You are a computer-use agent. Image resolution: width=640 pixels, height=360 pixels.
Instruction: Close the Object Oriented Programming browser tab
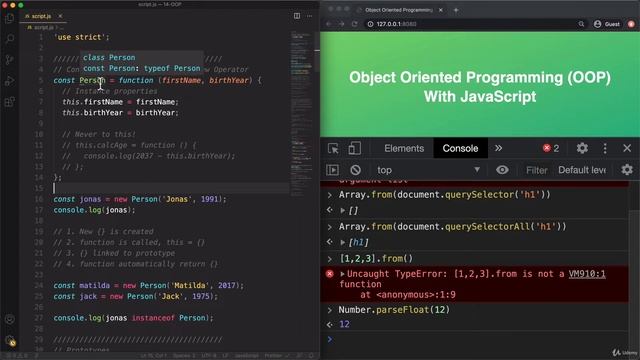tap(441, 10)
